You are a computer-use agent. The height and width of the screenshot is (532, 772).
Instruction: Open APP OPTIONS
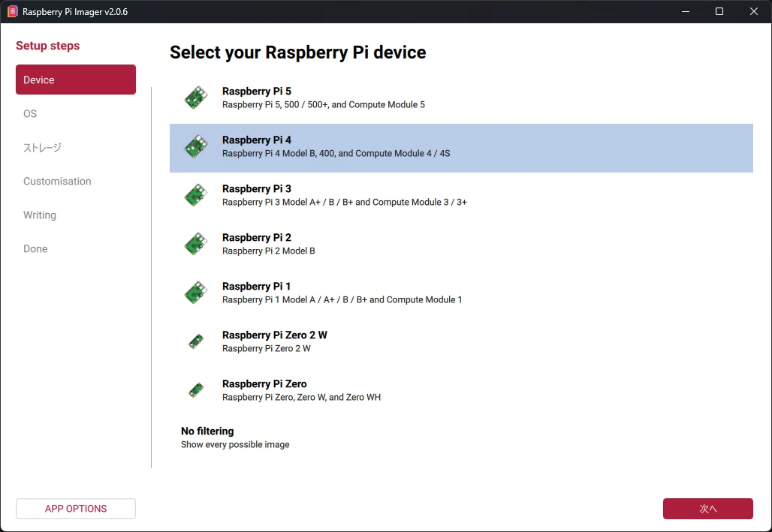[x=76, y=509]
